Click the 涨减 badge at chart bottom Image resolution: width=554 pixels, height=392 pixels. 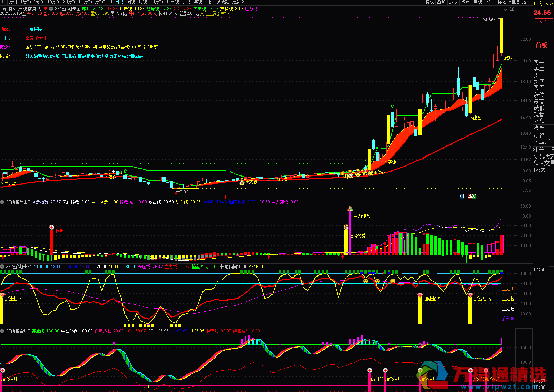(472, 197)
